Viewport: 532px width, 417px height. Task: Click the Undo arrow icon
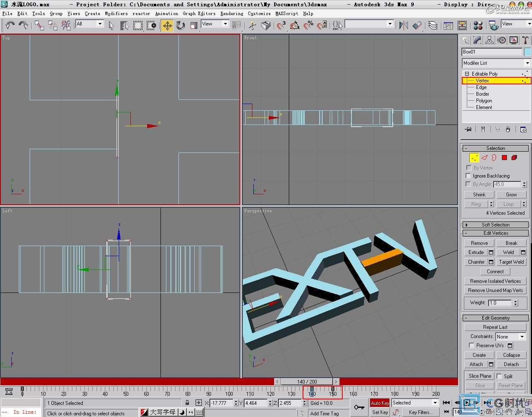(x=10, y=25)
